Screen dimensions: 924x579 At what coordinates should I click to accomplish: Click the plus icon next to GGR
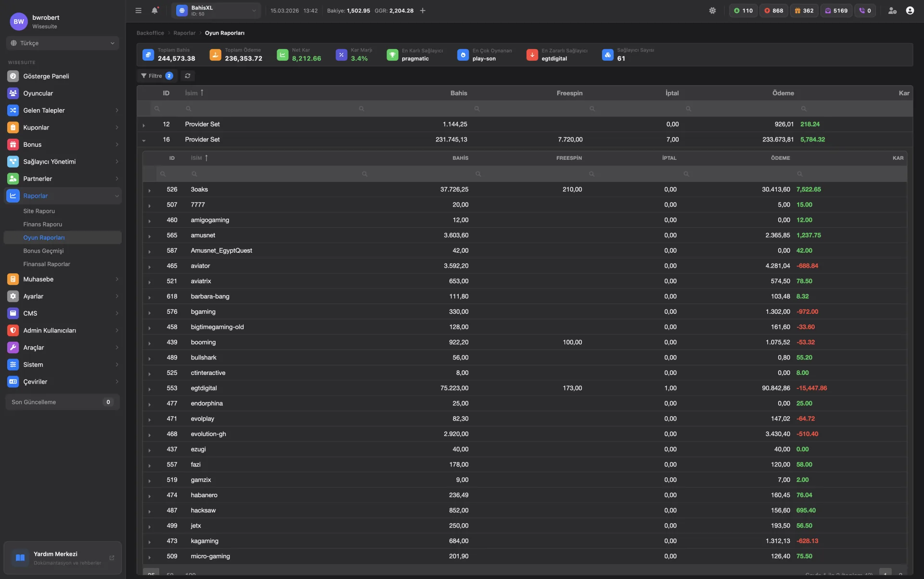pos(423,11)
